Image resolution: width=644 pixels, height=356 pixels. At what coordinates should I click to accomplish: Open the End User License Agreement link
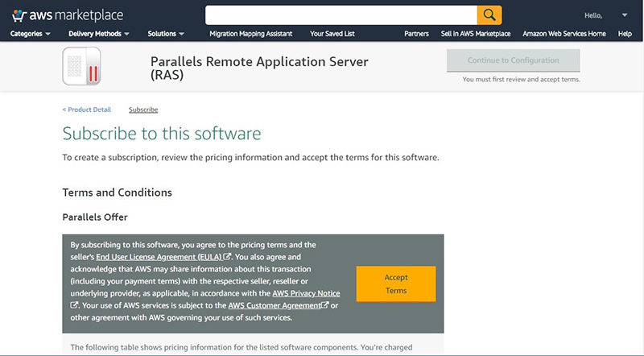(159, 257)
